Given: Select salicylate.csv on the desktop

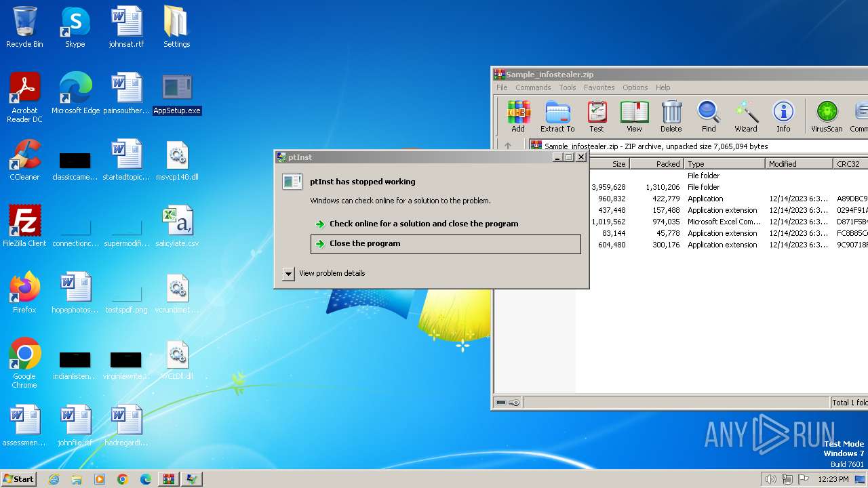Looking at the screenshot, I should 177,226.
